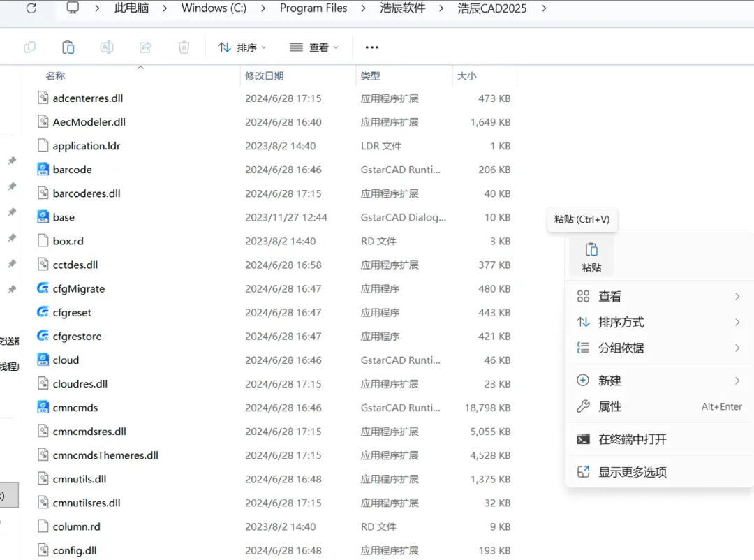Select the cfgrestore application icon

43,335
